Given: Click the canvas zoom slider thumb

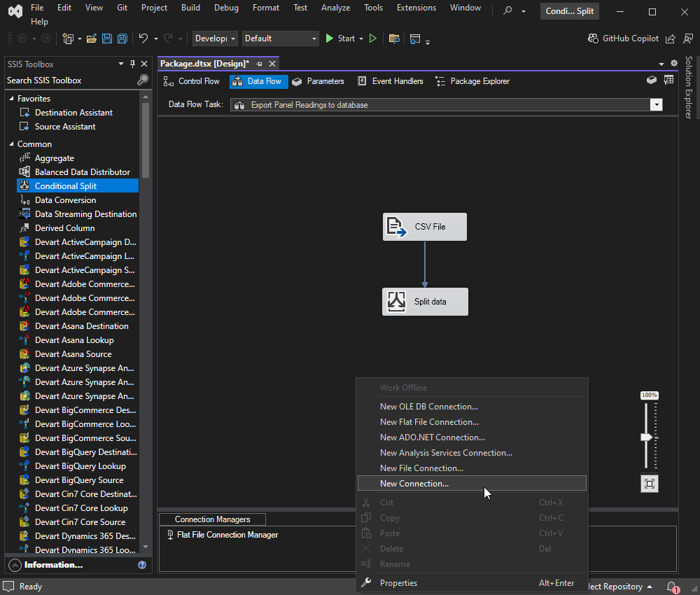Looking at the screenshot, I should [646, 437].
